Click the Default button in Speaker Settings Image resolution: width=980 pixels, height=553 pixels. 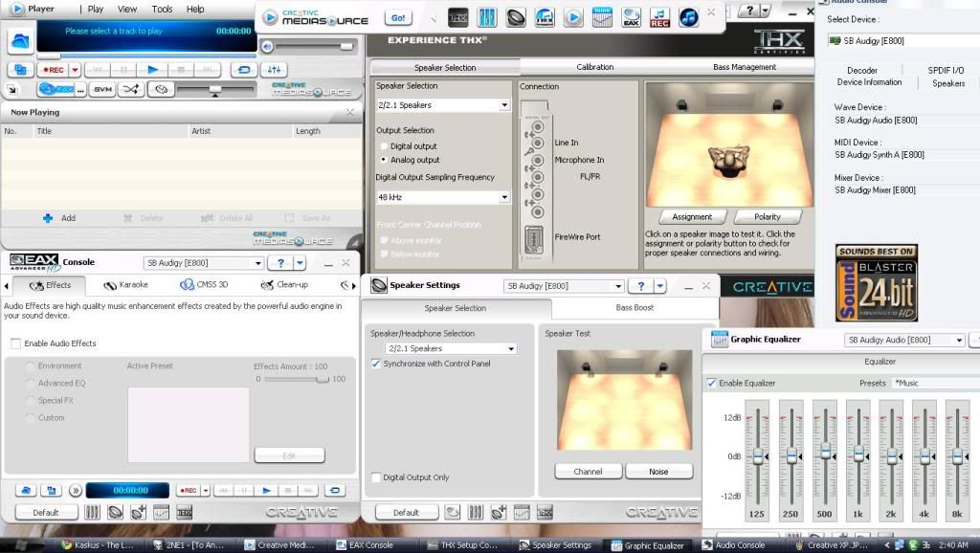[x=406, y=513]
